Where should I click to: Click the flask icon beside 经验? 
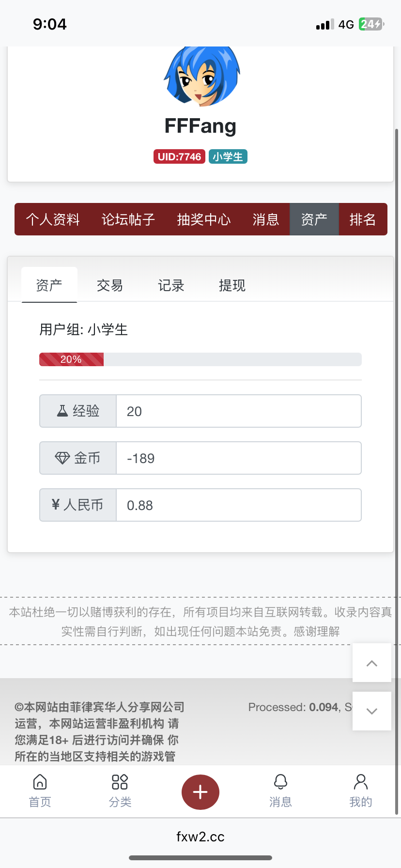coord(62,411)
